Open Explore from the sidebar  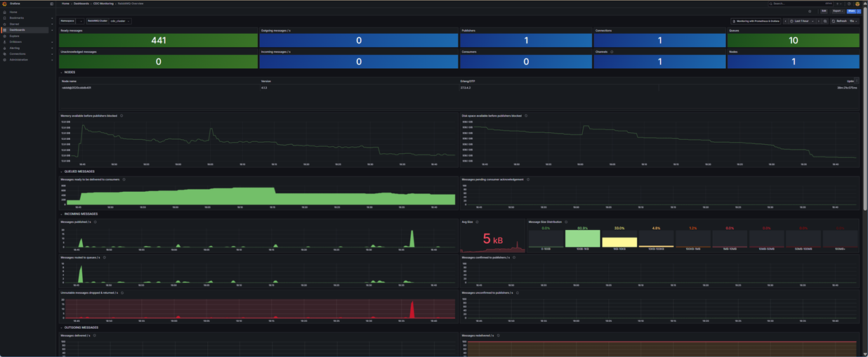coord(15,36)
